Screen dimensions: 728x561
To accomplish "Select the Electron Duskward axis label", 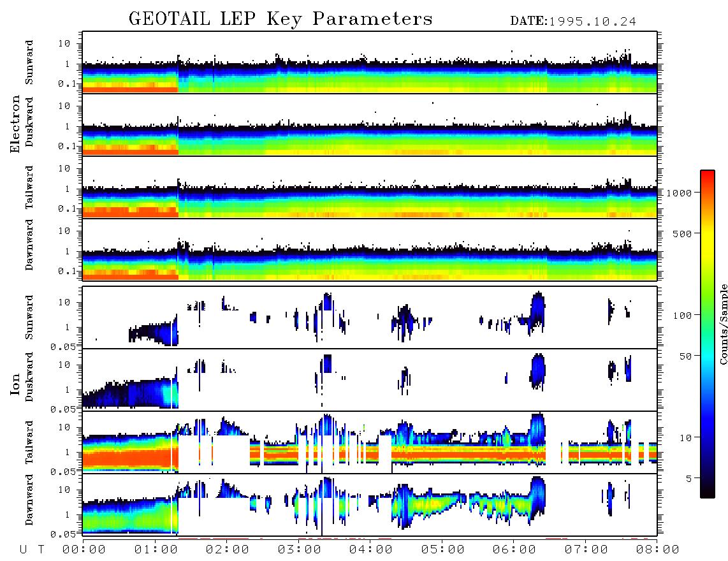I will coord(29,122).
